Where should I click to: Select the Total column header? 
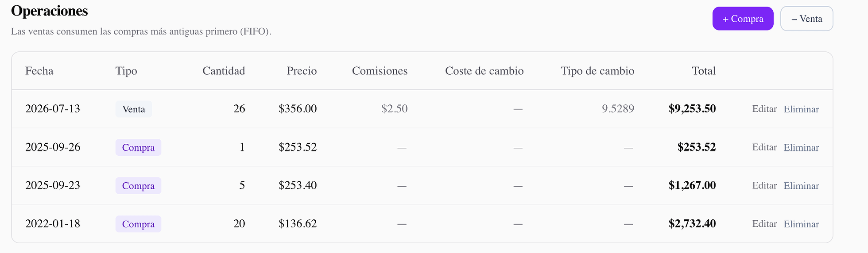pyautogui.click(x=704, y=71)
